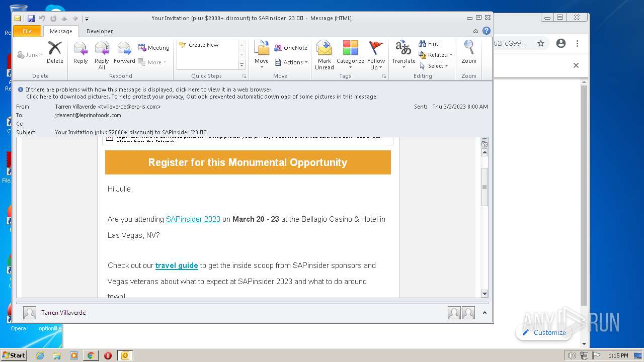The image size is (644, 362).
Task: Translate the message text
Action: pos(404,55)
